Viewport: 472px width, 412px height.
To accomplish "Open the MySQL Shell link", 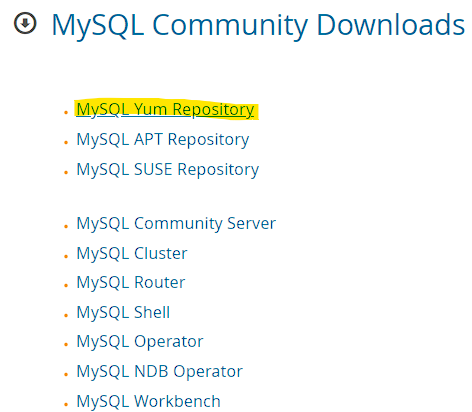I will coord(123,313).
